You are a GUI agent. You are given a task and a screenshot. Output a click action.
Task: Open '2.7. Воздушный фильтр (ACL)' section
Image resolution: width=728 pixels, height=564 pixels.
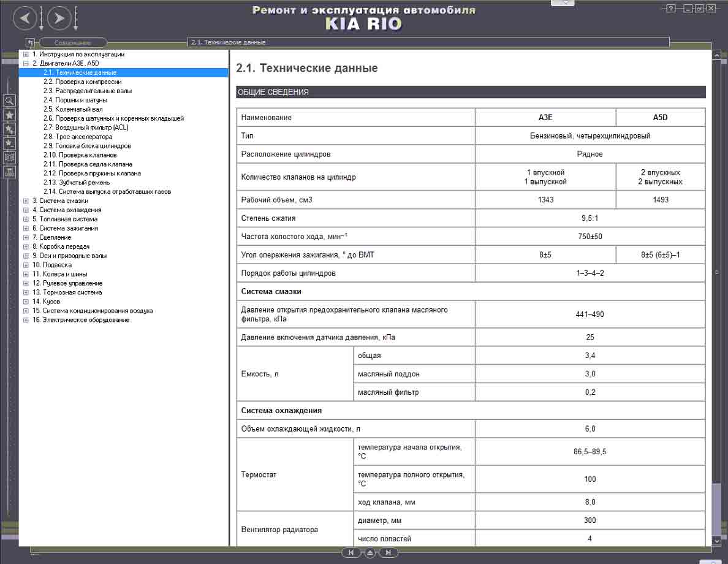pos(86,128)
